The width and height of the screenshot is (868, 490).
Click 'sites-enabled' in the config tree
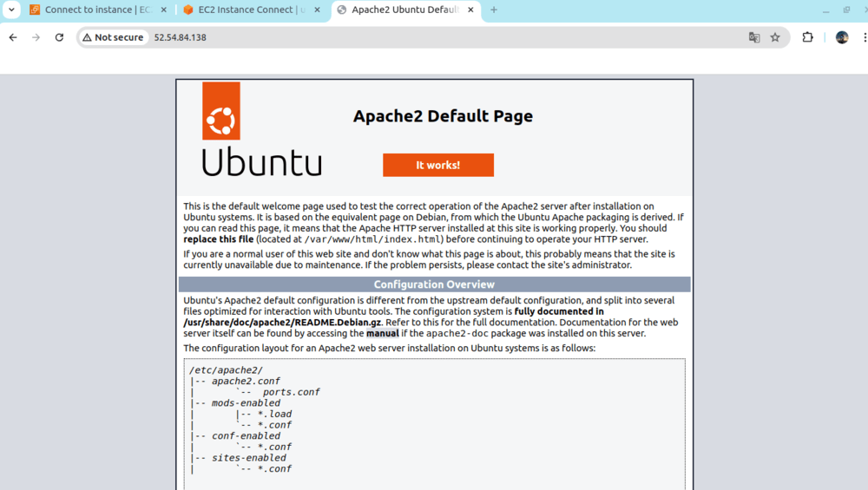click(x=249, y=458)
